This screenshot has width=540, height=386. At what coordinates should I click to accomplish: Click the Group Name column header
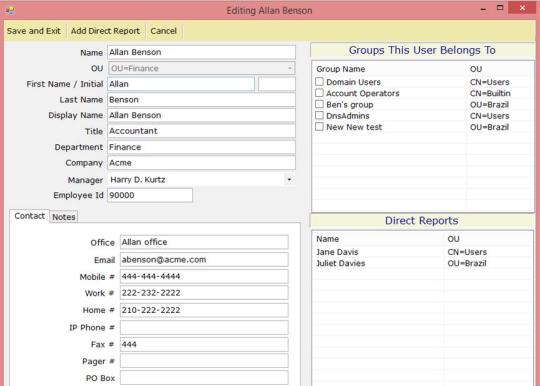click(x=341, y=69)
